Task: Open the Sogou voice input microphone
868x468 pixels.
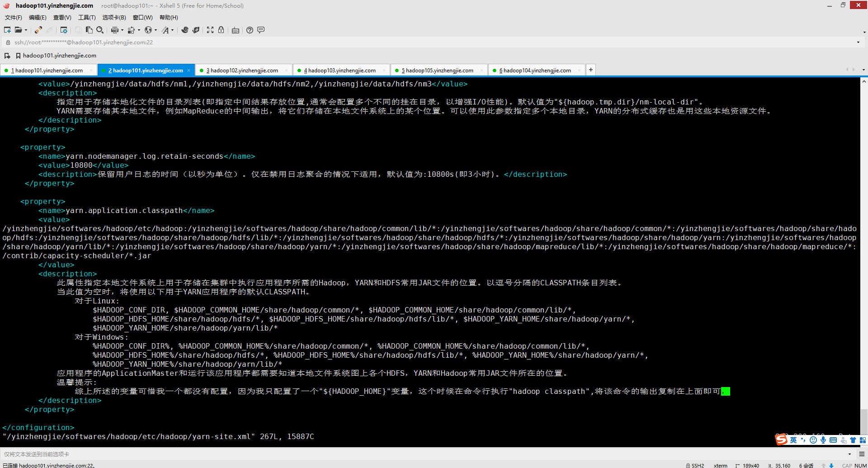Action: click(822, 440)
